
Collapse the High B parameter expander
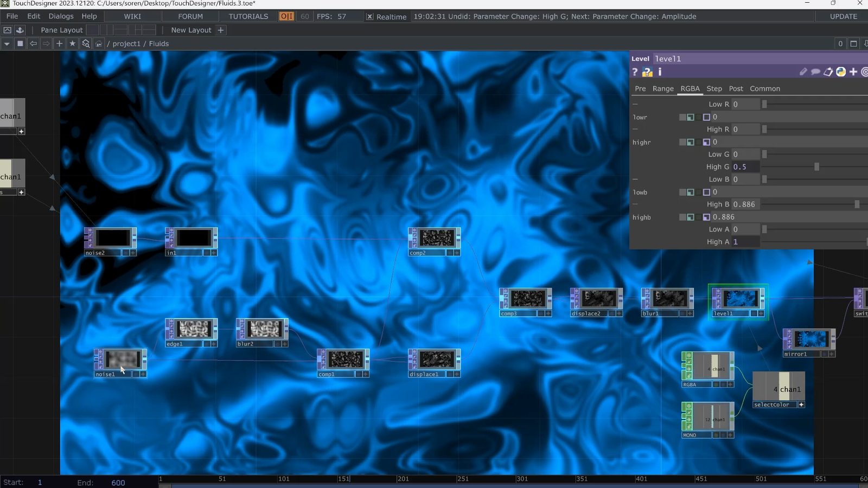click(x=635, y=204)
